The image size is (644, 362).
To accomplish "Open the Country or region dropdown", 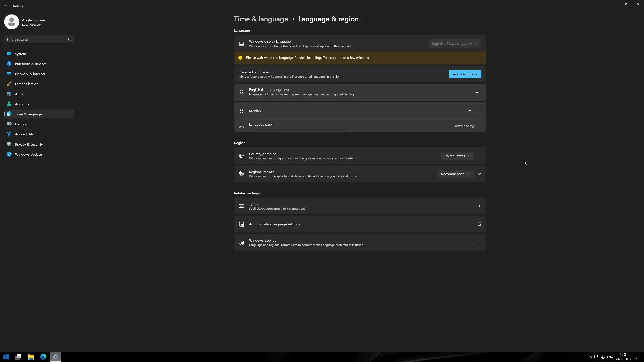I will coord(457,156).
